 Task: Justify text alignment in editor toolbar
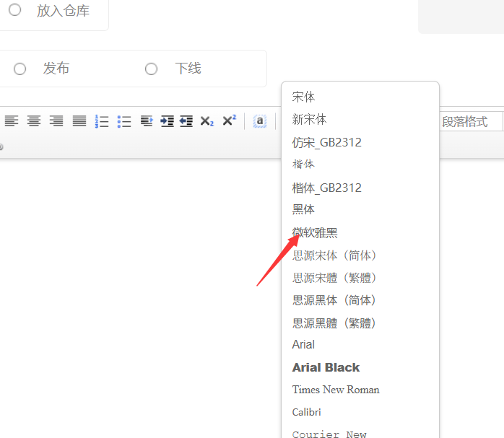tap(79, 121)
